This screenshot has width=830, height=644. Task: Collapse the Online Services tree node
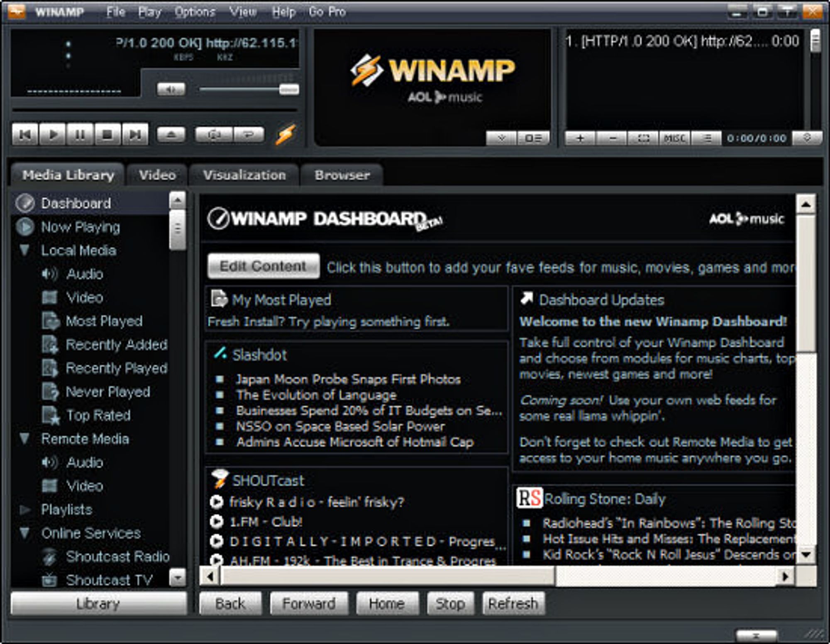[24, 533]
